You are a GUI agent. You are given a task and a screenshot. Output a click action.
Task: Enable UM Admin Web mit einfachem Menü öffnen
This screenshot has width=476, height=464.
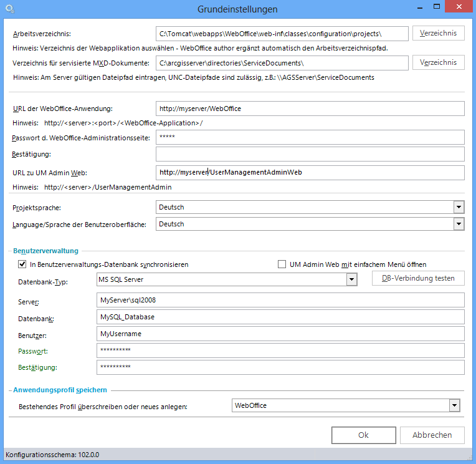[282, 264]
